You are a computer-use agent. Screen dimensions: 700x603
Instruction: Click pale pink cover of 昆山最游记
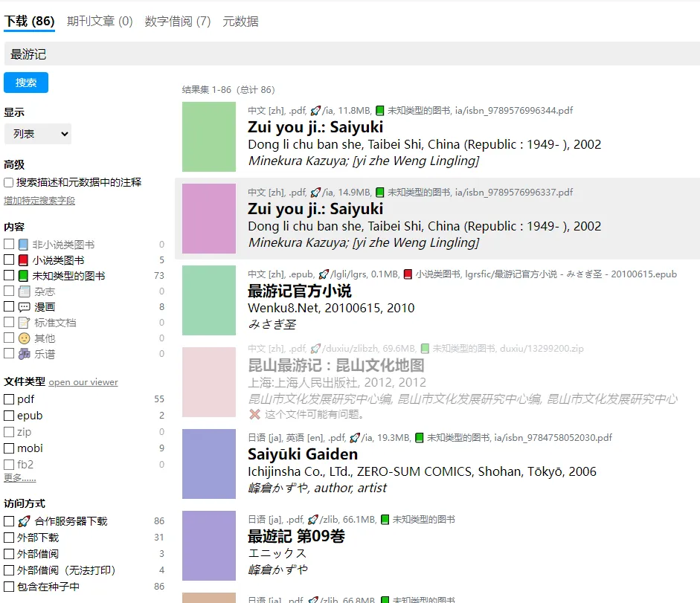(209, 382)
